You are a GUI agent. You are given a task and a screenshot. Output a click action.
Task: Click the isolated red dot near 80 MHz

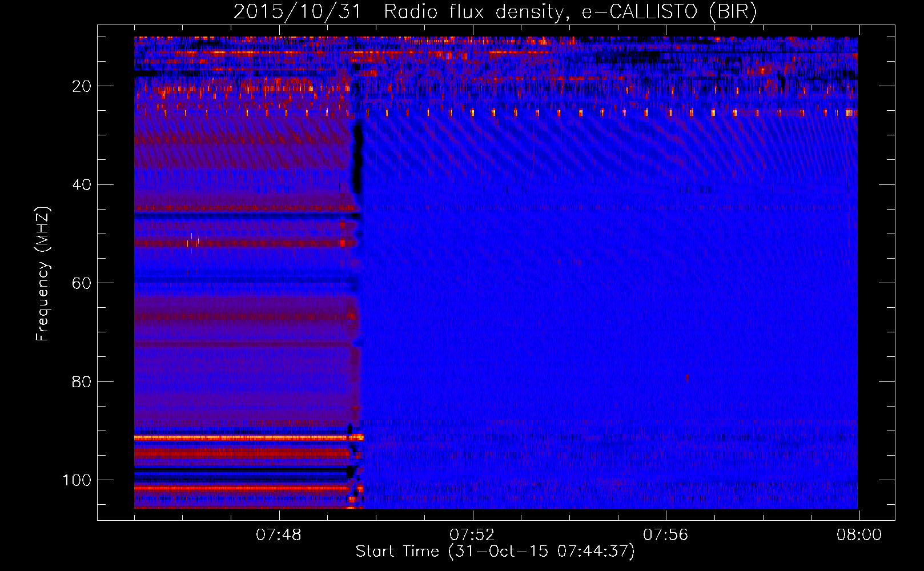(x=687, y=377)
